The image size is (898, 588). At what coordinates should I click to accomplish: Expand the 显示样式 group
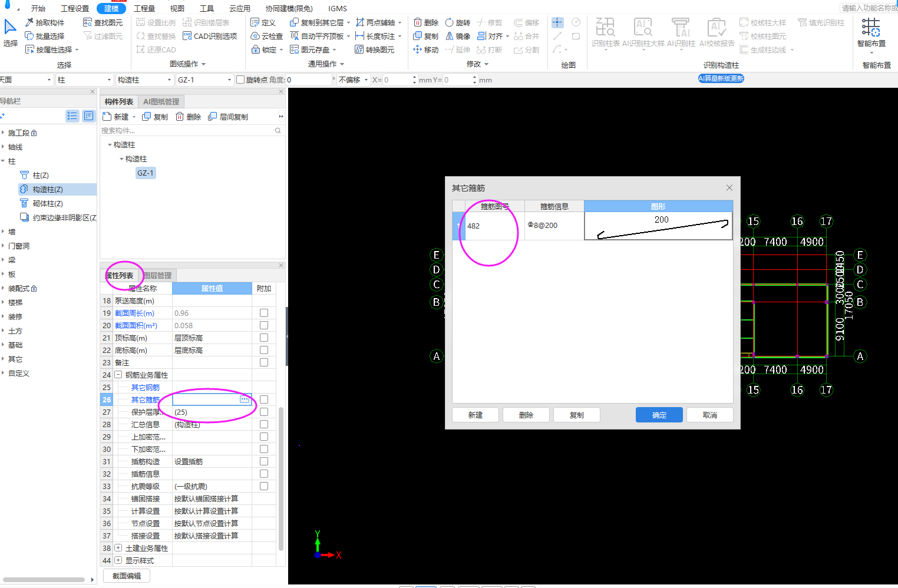[x=118, y=560]
